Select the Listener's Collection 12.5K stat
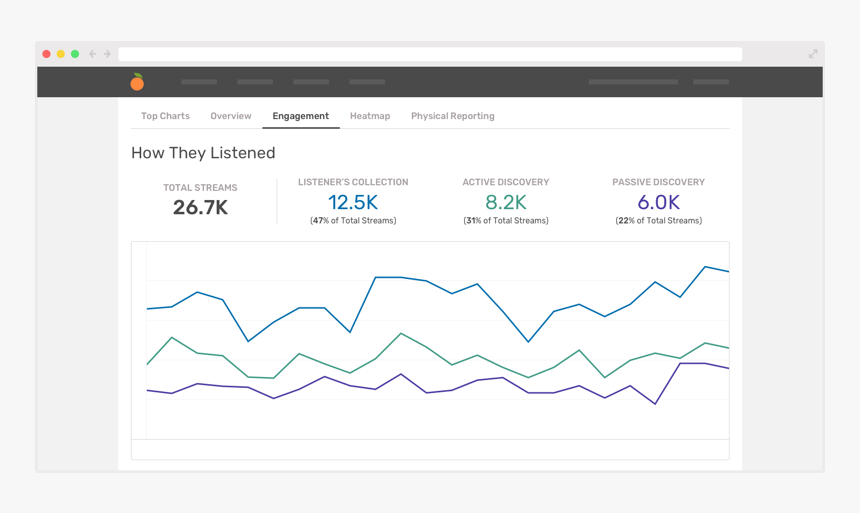 pos(353,203)
